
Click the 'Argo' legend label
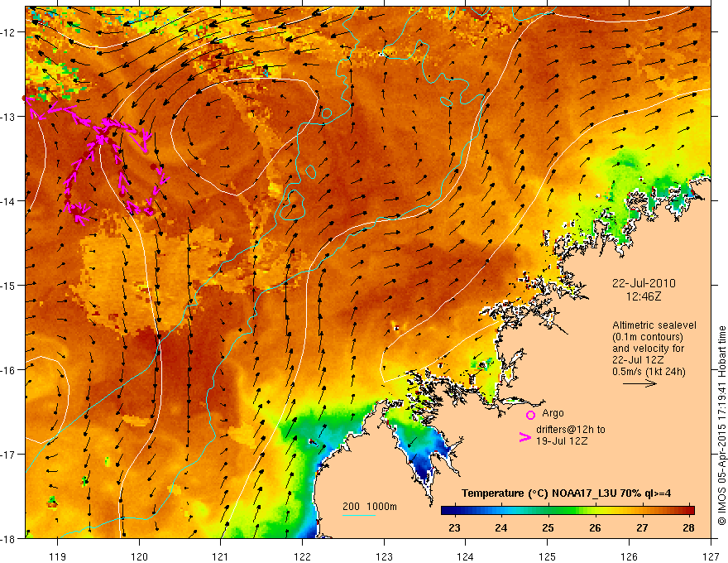pyautogui.click(x=553, y=413)
